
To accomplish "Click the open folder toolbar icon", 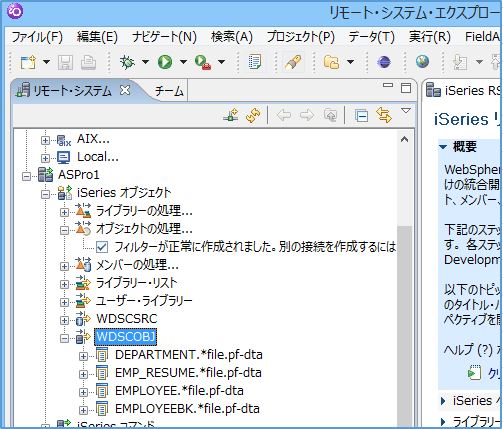I will [331, 62].
